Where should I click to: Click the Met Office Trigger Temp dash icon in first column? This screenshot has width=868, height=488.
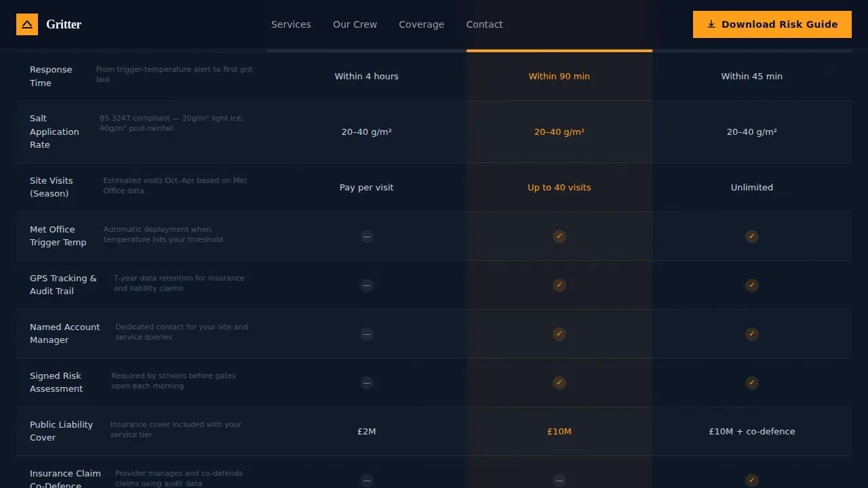coord(367,237)
